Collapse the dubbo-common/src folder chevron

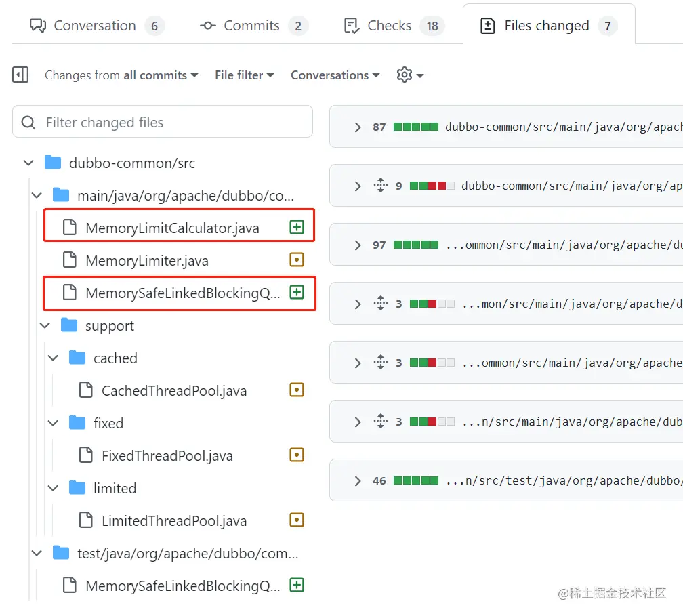coord(28,163)
